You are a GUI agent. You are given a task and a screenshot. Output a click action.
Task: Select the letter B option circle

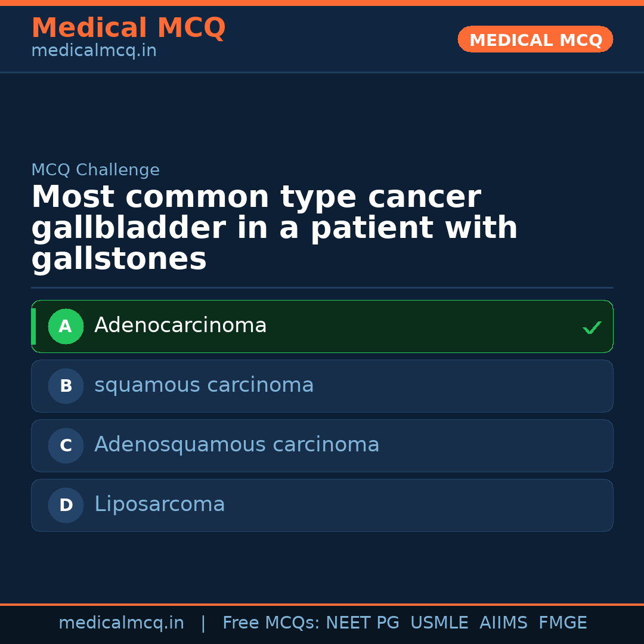click(66, 386)
